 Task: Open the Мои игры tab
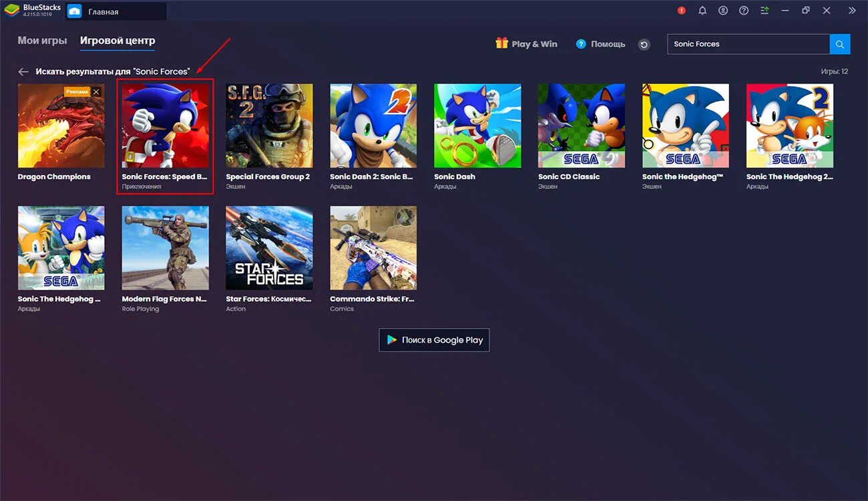click(x=42, y=41)
